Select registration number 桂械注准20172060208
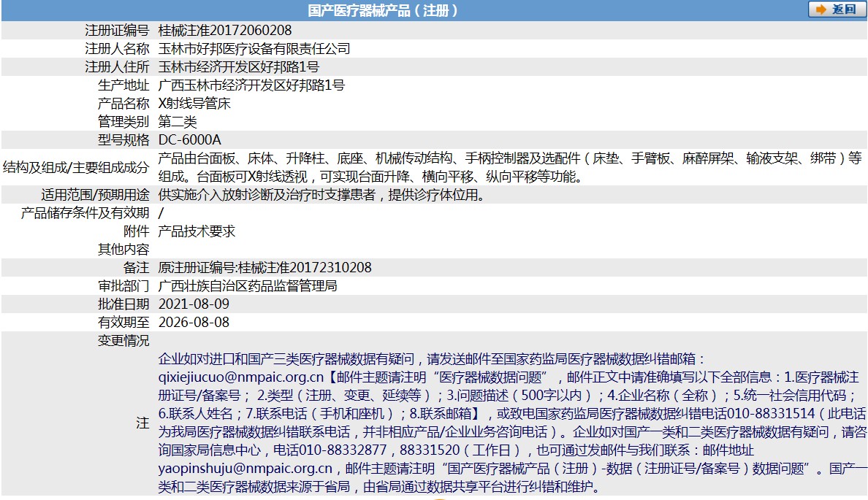 pyautogui.click(x=225, y=31)
